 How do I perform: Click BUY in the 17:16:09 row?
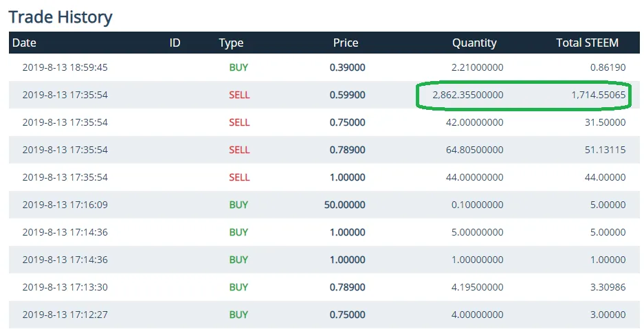click(x=238, y=205)
